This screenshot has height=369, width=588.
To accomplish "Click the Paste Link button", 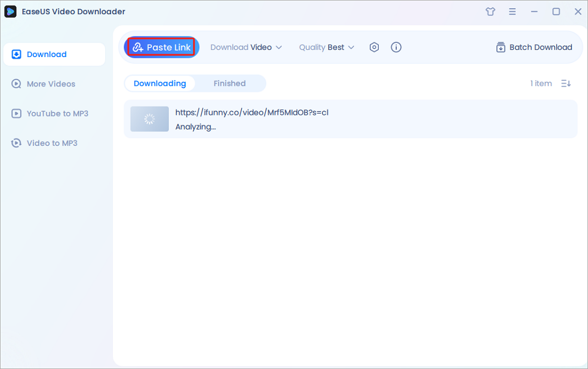I will pos(161,47).
